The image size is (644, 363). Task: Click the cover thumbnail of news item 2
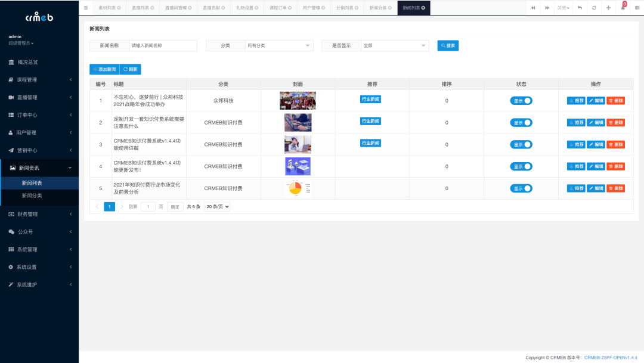pos(298,122)
